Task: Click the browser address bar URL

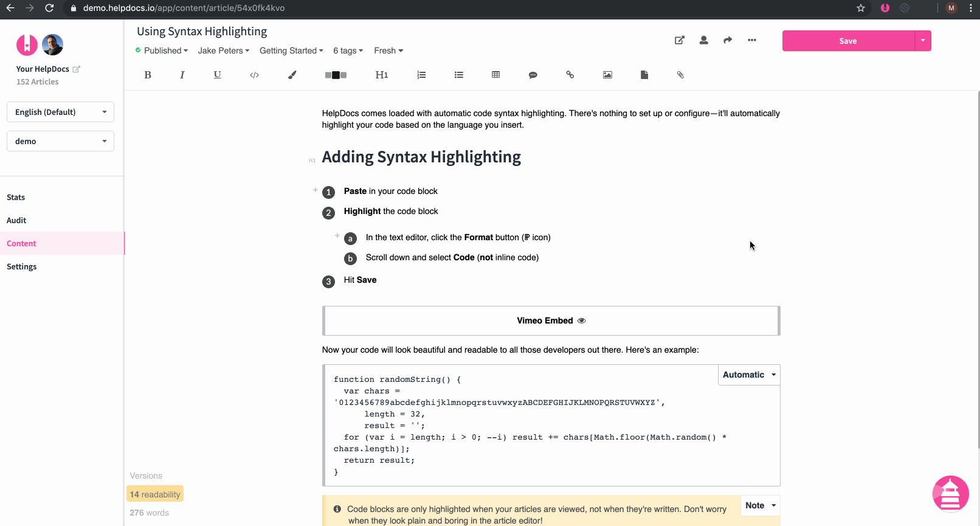Action: [184, 8]
